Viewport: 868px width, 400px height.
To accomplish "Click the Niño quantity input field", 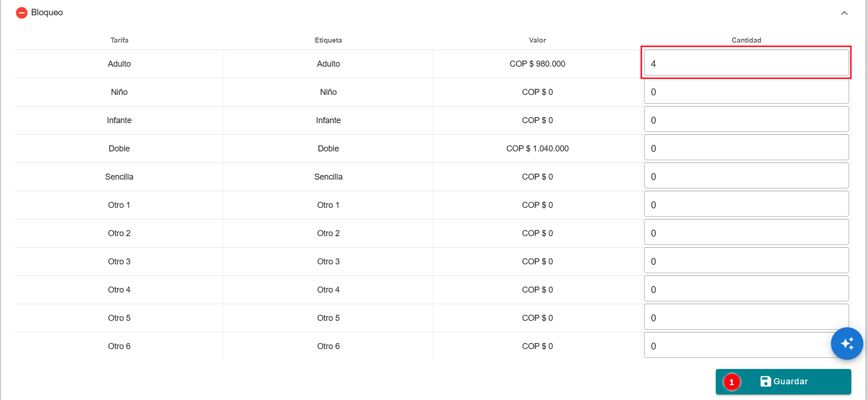I will pyautogui.click(x=746, y=92).
